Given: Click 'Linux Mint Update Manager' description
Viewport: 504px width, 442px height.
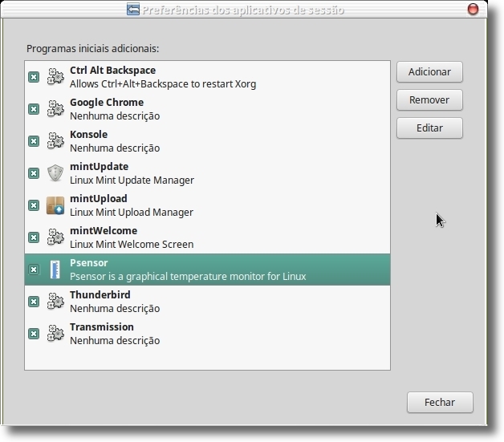Looking at the screenshot, I should (132, 180).
